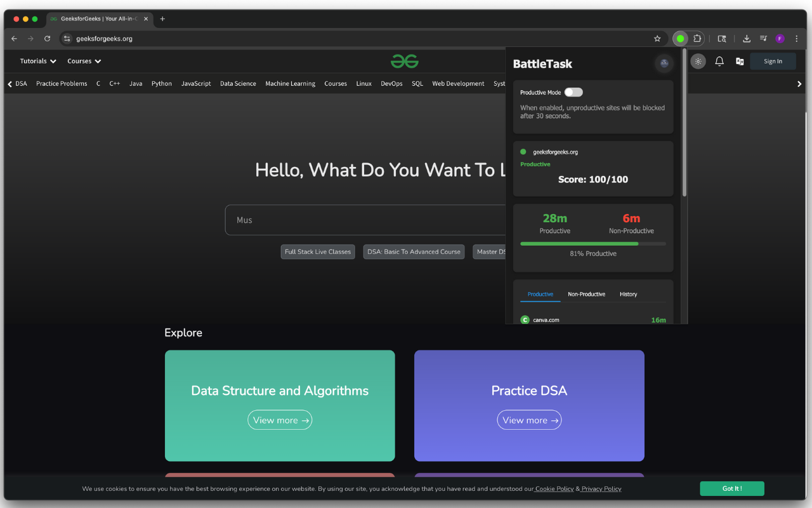Click the canva.com 16m entry
The image size is (812, 508).
593,320
